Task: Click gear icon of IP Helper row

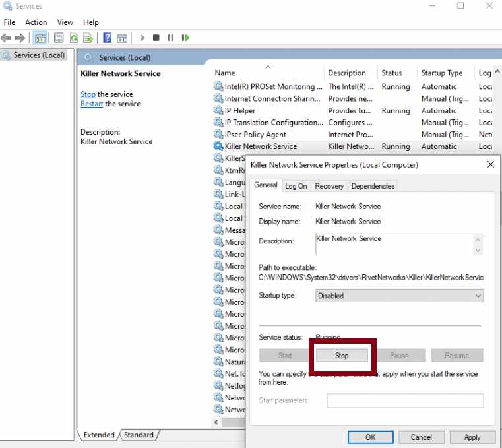Action: [218, 110]
